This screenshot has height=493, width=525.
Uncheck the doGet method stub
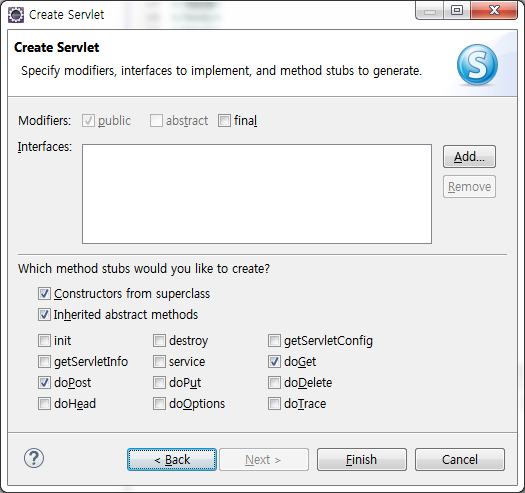tap(274, 362)
